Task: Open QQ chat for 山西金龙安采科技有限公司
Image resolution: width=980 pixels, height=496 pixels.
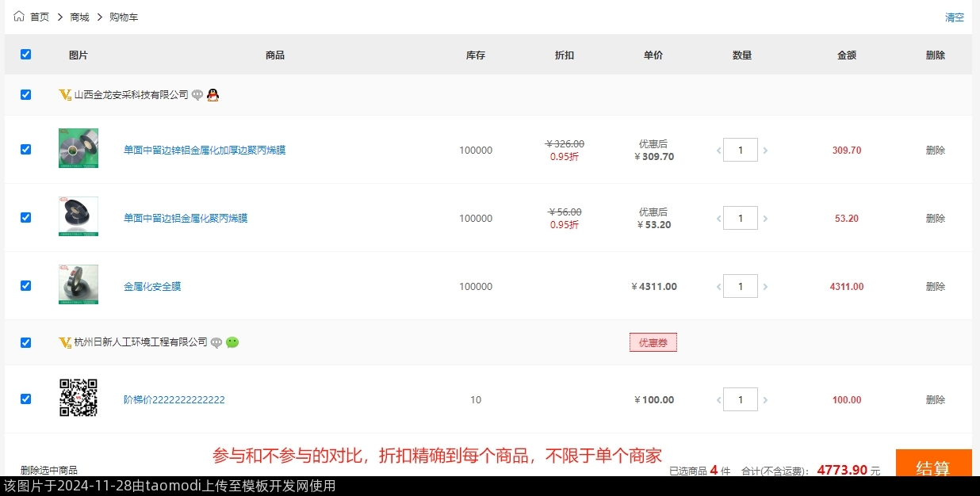Action: [212, 95]
